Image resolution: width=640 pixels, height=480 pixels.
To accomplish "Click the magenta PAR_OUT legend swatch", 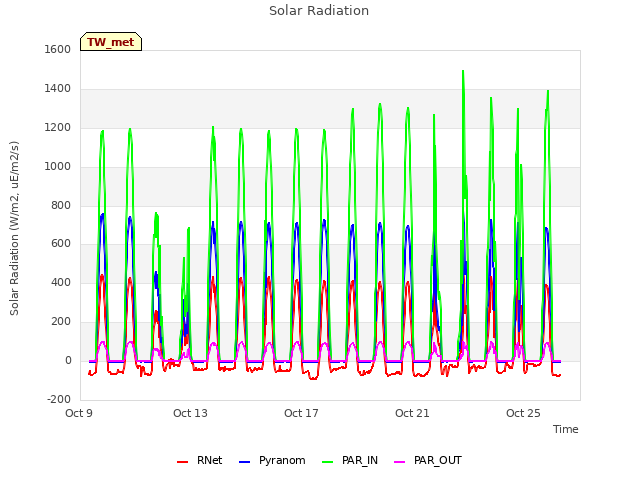I will [400, 462].
